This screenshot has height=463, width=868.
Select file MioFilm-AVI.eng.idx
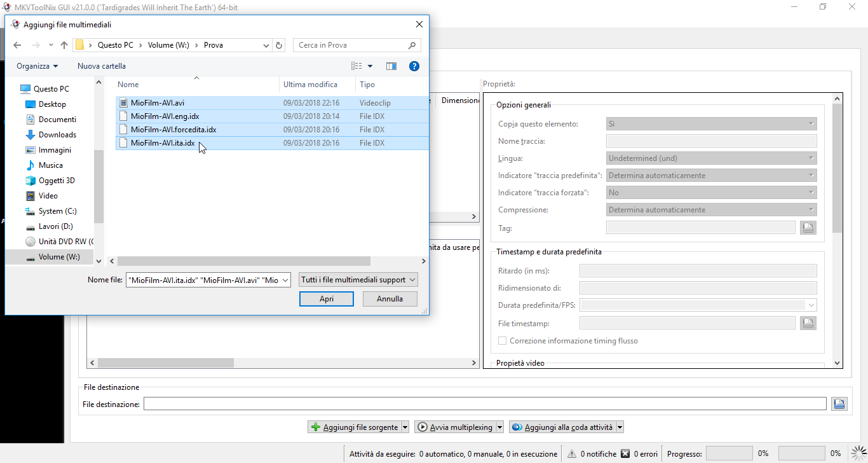tap(273, 116)
